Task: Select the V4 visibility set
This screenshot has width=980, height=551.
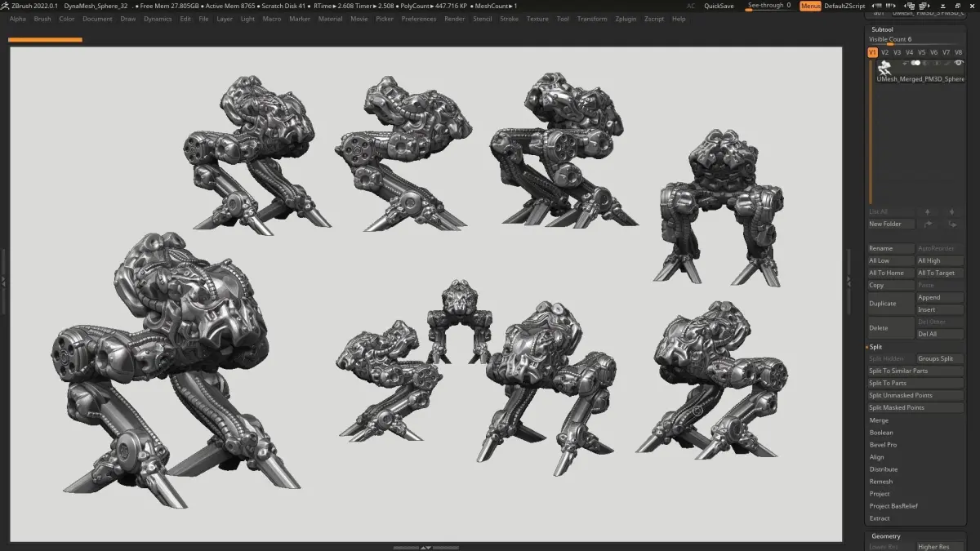Action: [x=909, y=52]
